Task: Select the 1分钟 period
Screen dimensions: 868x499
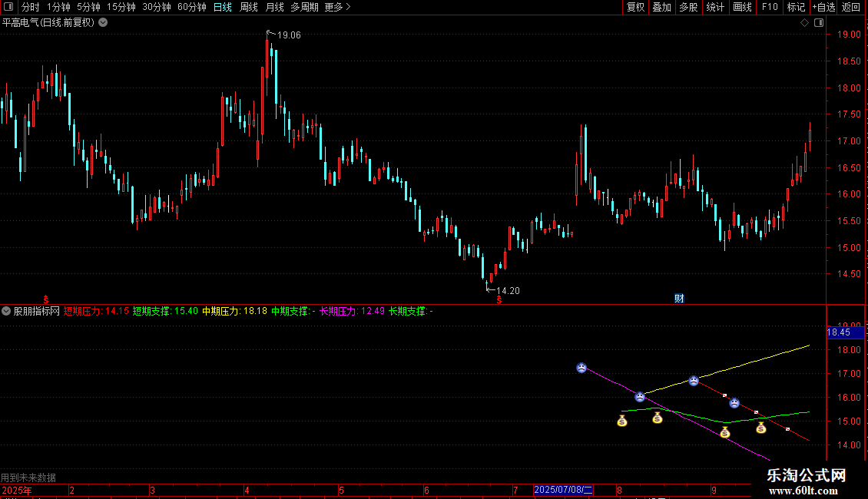Action: click(x=58, y=7)
